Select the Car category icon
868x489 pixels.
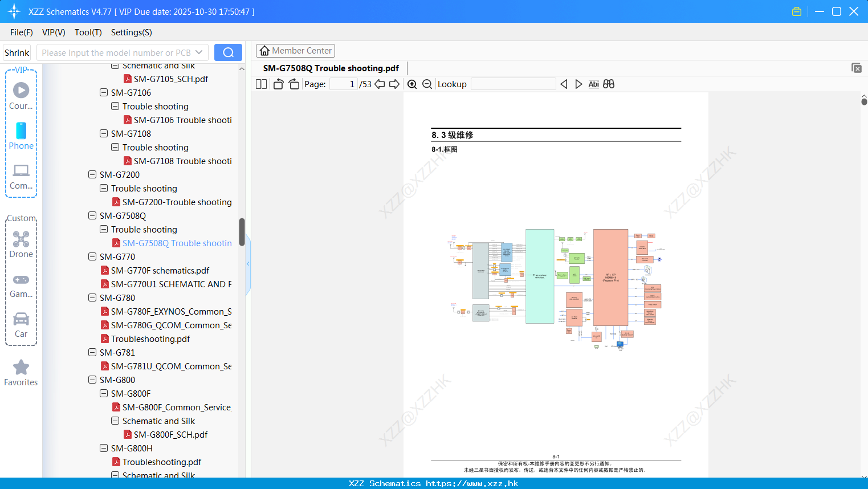point(21,319)
